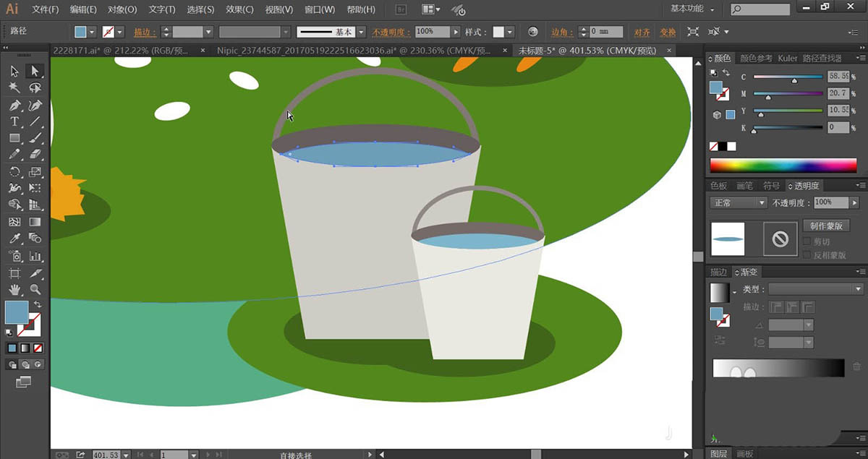Click the 不透明度 field in control bar

pyautogui.click(x=433, y=33)
